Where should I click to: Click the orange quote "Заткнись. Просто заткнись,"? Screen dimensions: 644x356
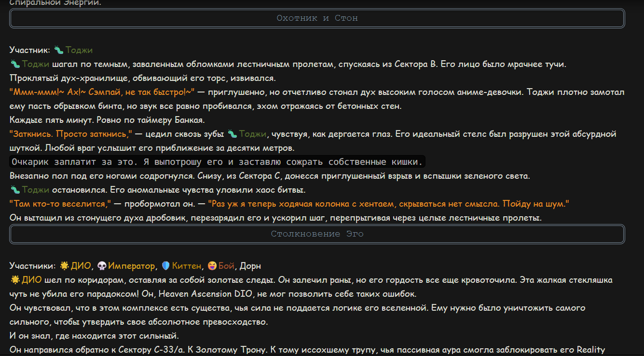coord(71,134)
